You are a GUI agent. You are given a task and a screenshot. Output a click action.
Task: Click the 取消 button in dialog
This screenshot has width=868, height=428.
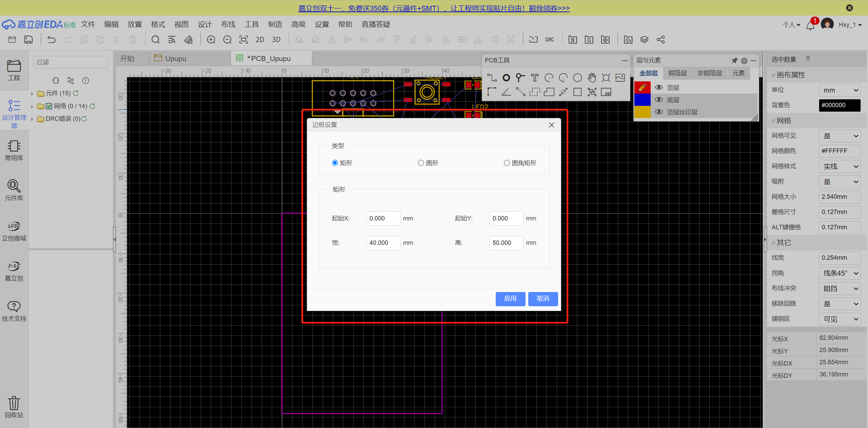(542, 298)
